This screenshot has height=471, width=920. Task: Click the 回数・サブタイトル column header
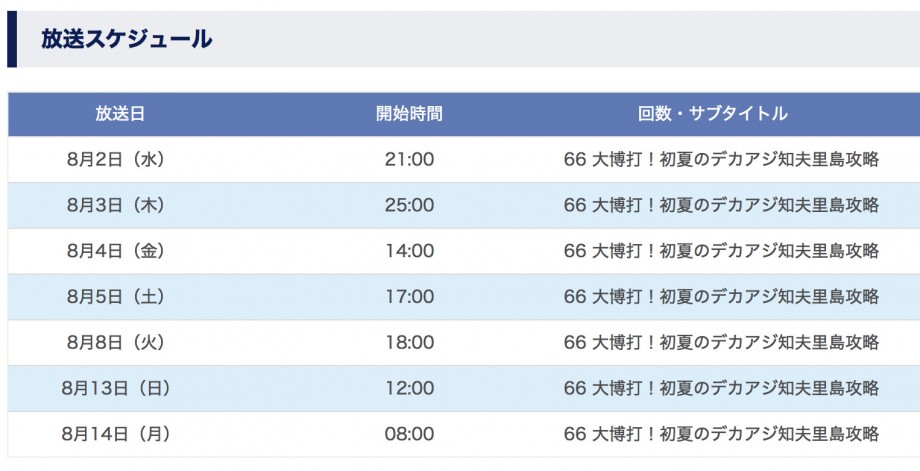(712, 113)
